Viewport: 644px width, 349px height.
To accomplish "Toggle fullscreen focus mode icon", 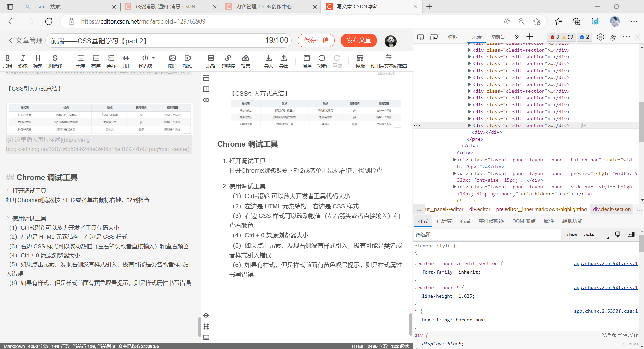I will click(x=206, y=326).
